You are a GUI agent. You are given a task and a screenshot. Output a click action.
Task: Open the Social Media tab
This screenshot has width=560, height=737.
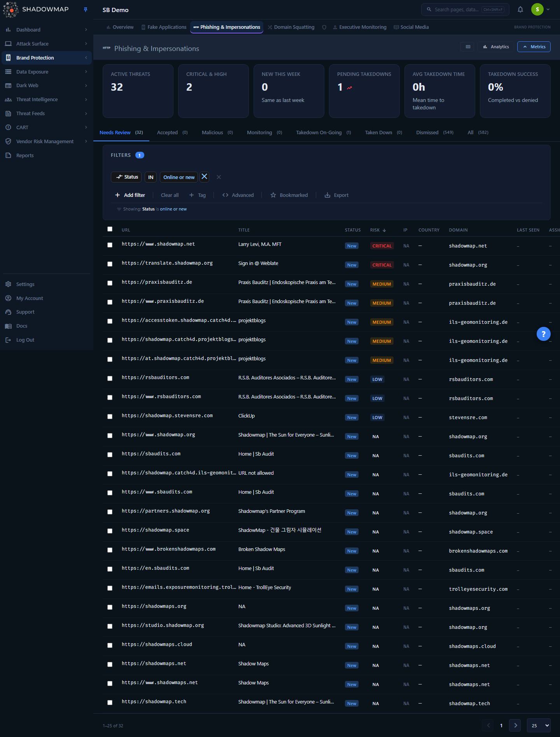(411, 27)
